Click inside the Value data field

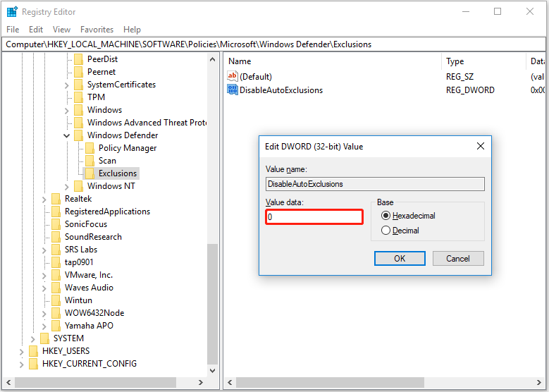(314, 217)
